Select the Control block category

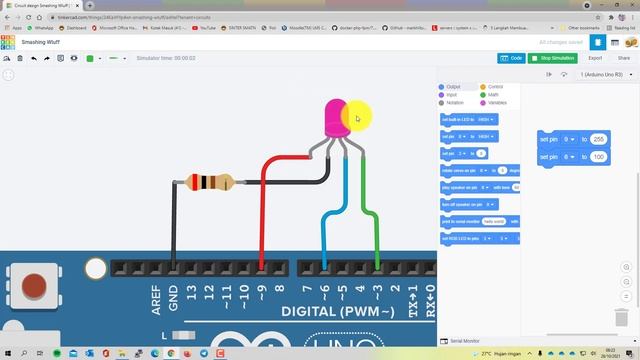[495, 87]
